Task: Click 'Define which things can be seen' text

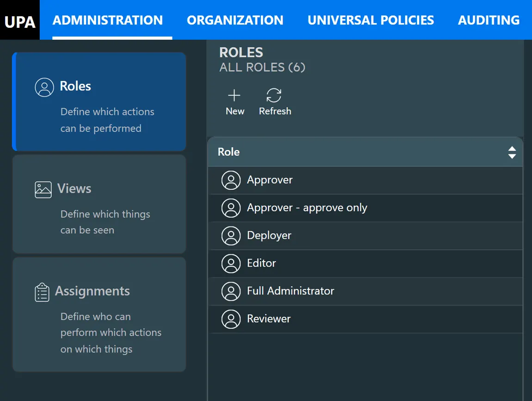Action: pyautogui.click(x=105, y=222)
